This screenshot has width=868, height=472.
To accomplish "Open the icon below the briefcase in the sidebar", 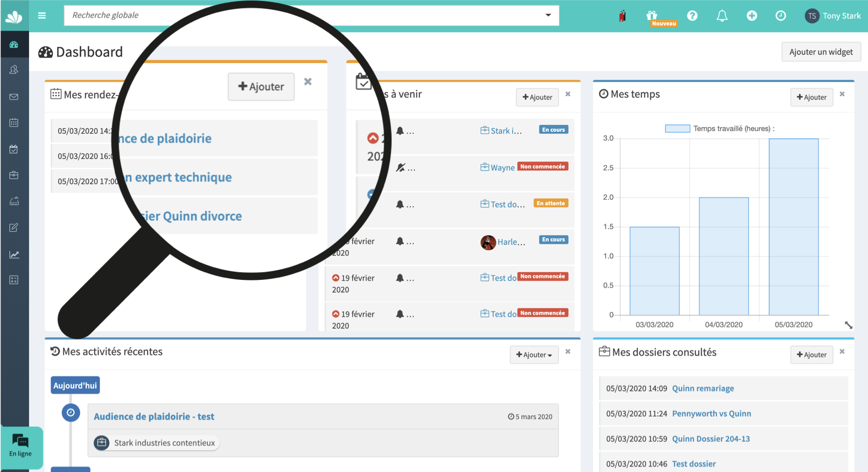I will pos(14,201).
